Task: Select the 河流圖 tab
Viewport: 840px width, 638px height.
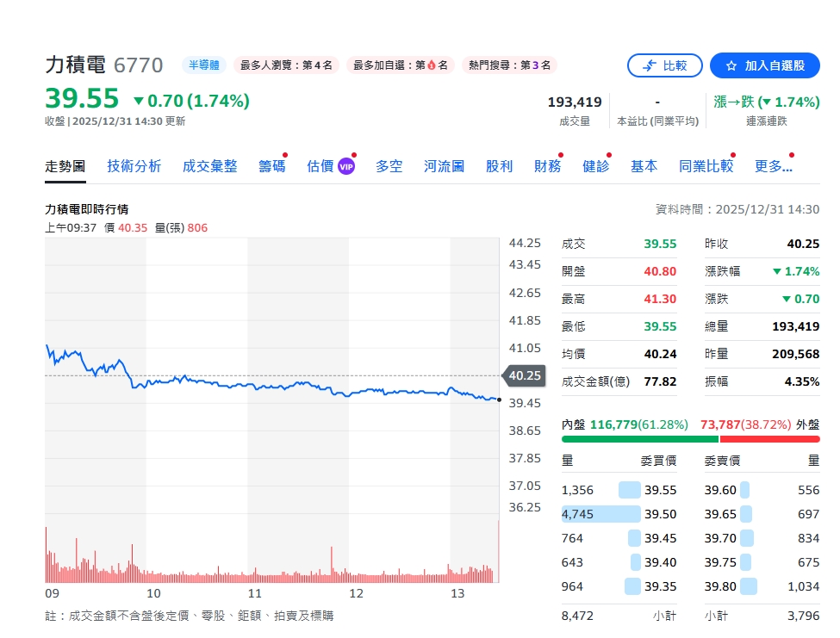Action: pos(444,166)
